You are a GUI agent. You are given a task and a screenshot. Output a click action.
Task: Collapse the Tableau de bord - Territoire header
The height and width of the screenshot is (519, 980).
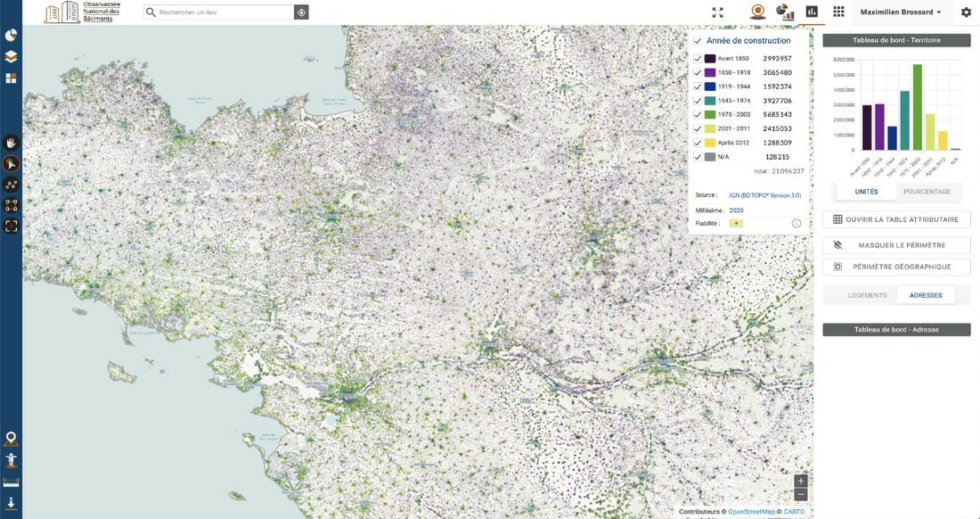(x=896, y=40)
